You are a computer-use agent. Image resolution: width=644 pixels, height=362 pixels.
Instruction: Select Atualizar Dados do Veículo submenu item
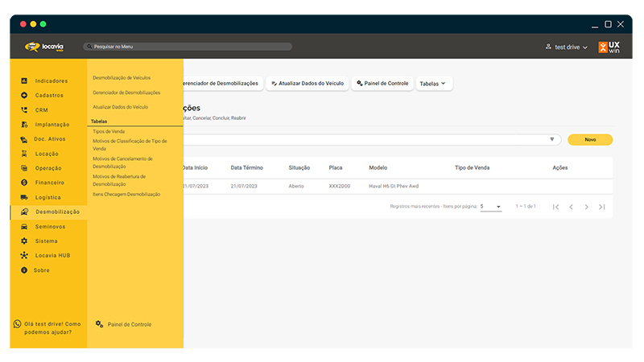click(120, 107)
